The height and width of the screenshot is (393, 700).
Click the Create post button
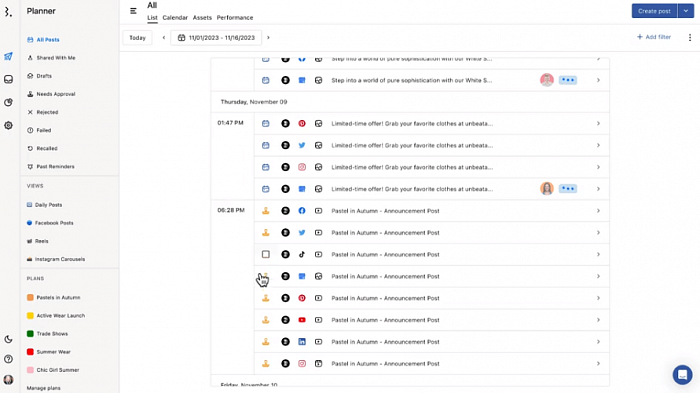(x=654, y=11)
